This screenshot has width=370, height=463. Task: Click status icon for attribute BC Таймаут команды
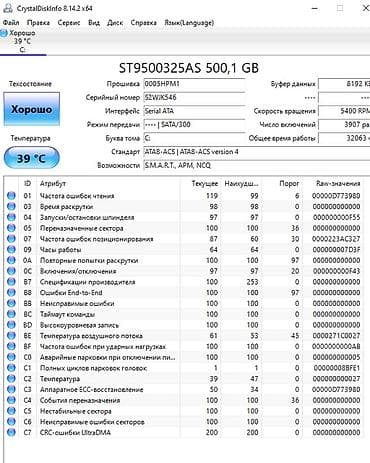click(x=11, y=314)
